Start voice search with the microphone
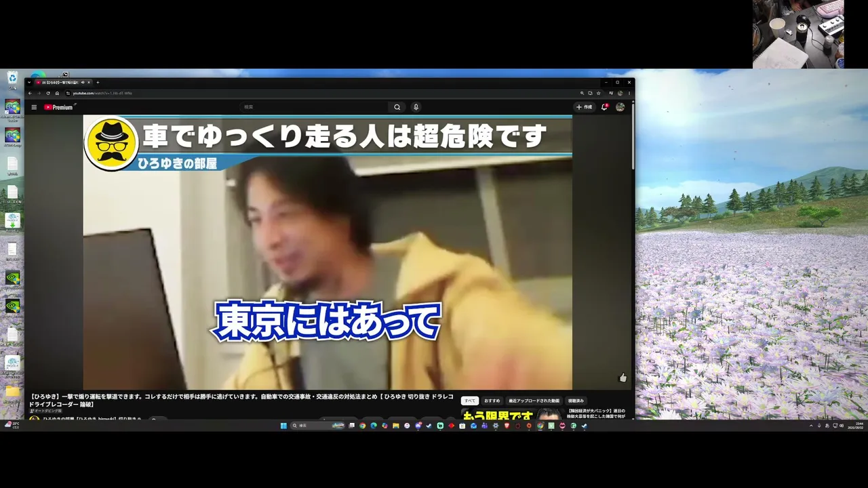Image resolution: width=868 pixels, height=488 pixels. point(416,107)
